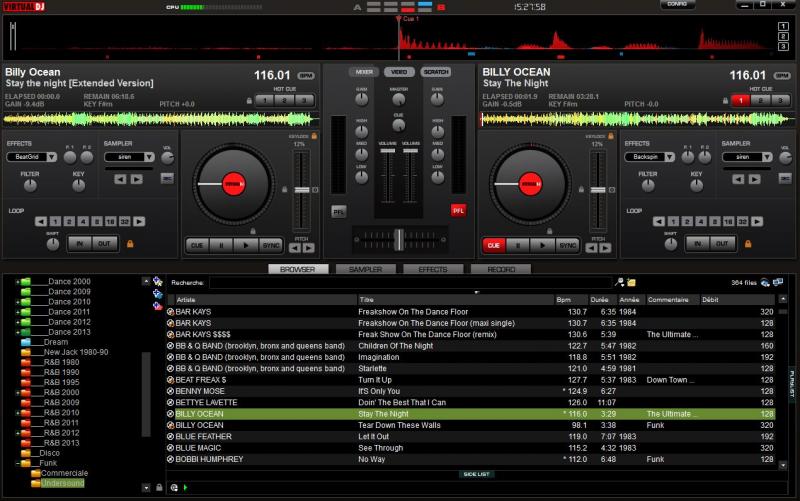Select the Disco folder in browser tree

[x=49, y=453]
